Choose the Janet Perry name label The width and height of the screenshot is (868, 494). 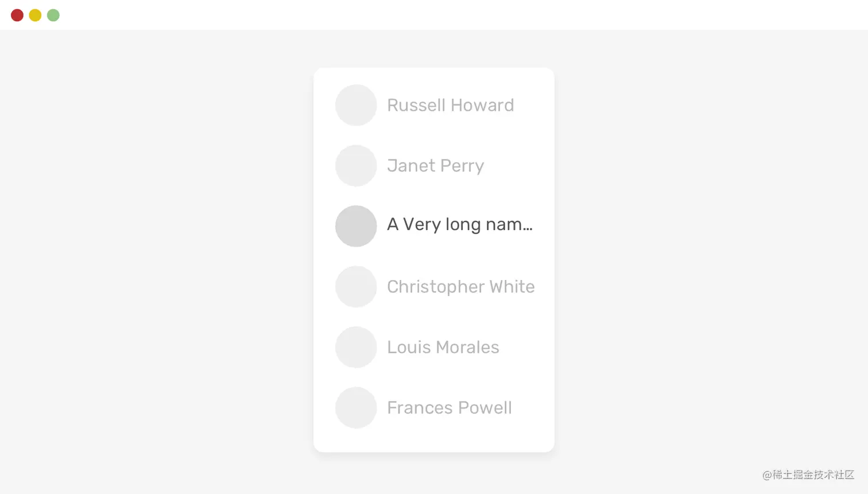pyautogui.click(x=436, y=166)
